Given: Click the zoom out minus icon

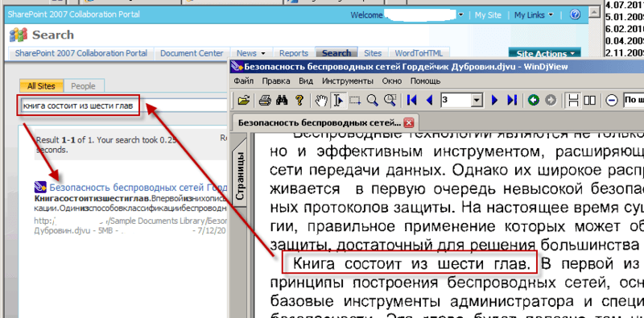Looking at the screenshot, I should click(612, 101).
